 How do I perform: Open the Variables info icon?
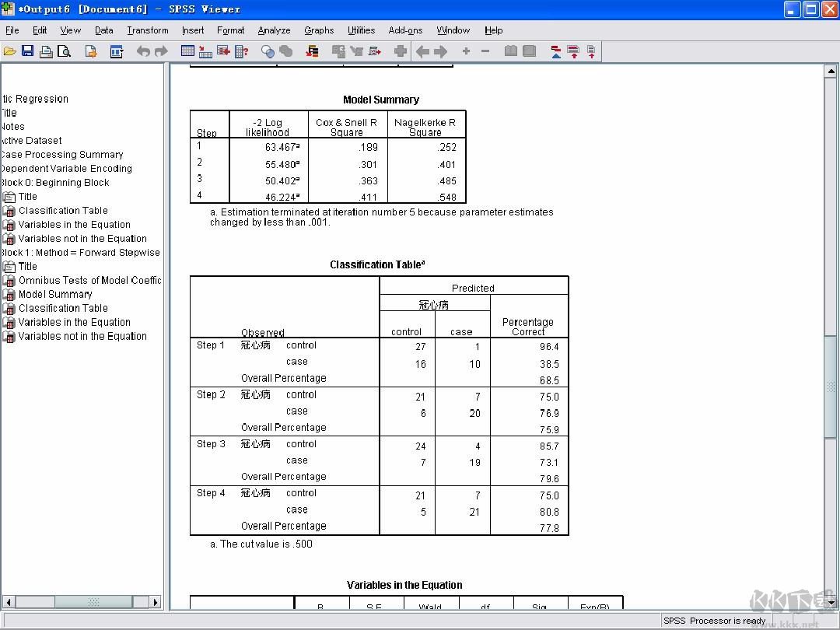click(242, 51)
